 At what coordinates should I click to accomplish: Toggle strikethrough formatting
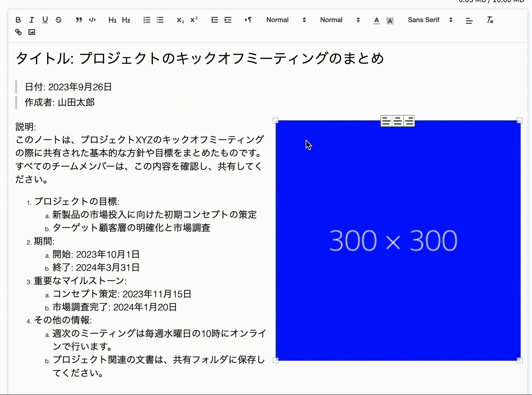coord(59,20)
